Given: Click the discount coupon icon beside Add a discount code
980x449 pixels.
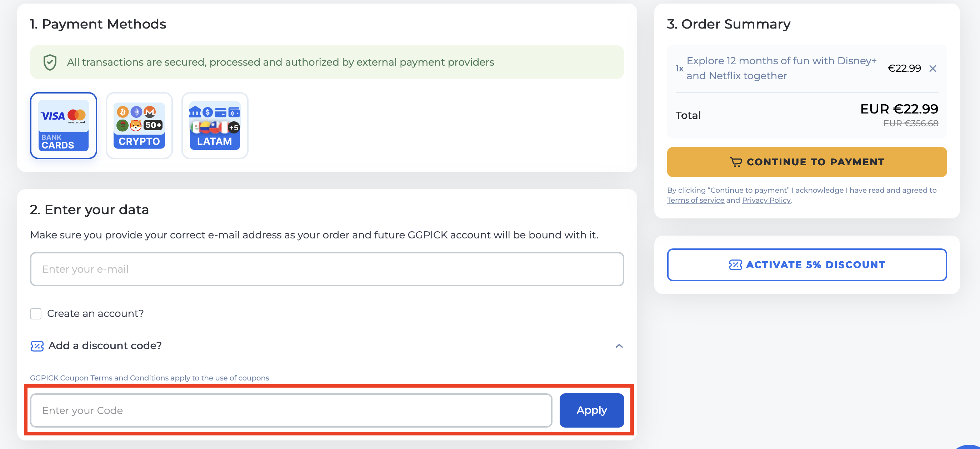Looking at the screenshot, I should click(37, 346).
